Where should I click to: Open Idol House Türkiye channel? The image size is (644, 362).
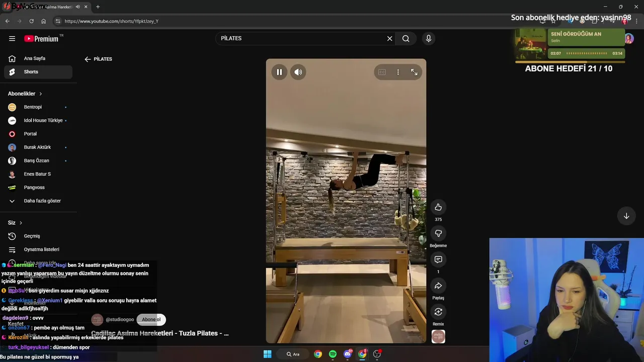pyautogui.click(x=38, y=121)
